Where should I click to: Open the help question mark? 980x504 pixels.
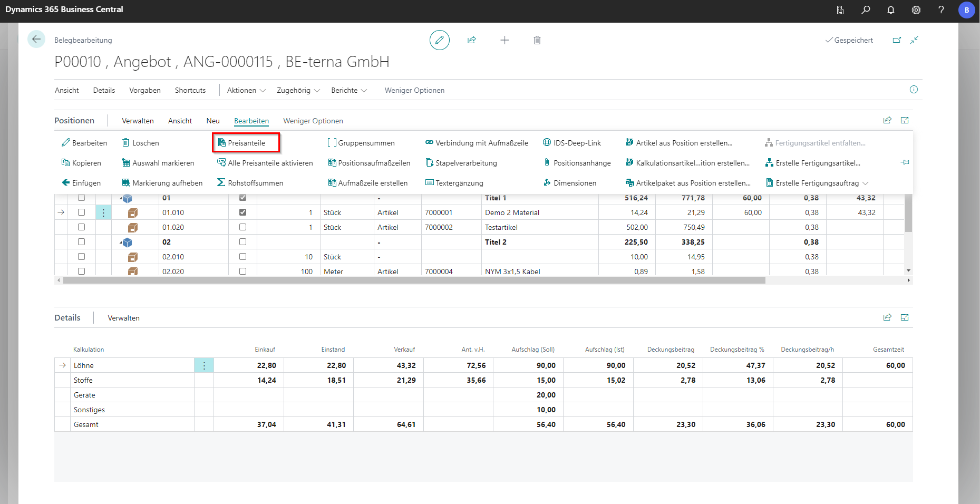point(942,10)
